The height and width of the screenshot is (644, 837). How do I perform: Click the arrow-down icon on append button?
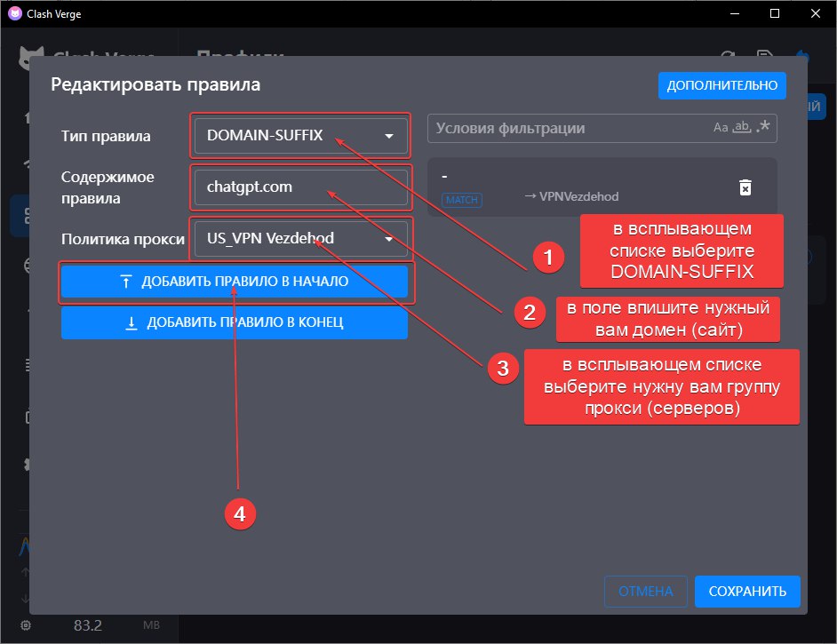(x=132, y=322)
